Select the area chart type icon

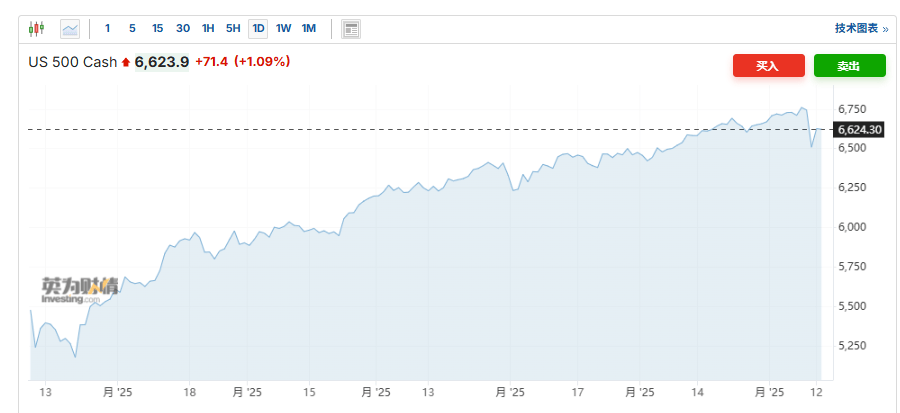70,29
